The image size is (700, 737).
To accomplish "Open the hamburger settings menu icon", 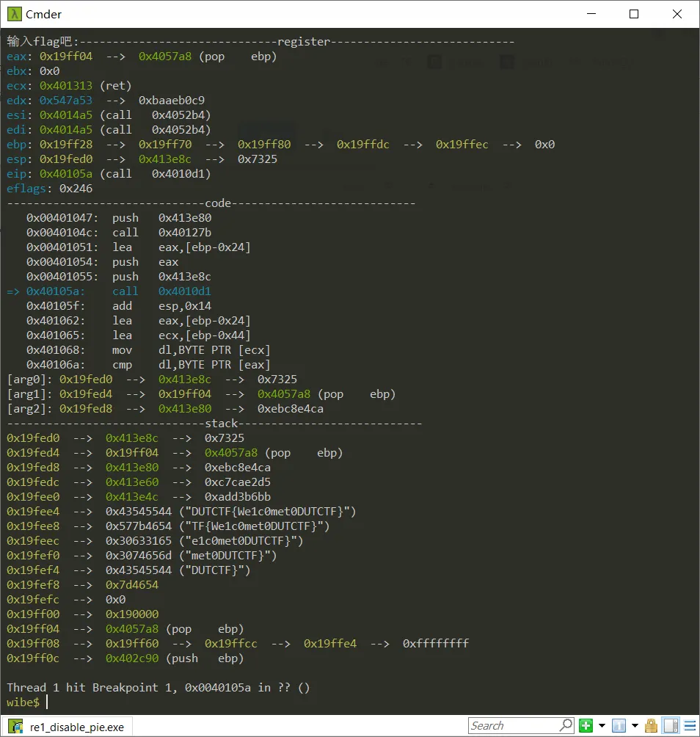I will click(x=690, y=726).
